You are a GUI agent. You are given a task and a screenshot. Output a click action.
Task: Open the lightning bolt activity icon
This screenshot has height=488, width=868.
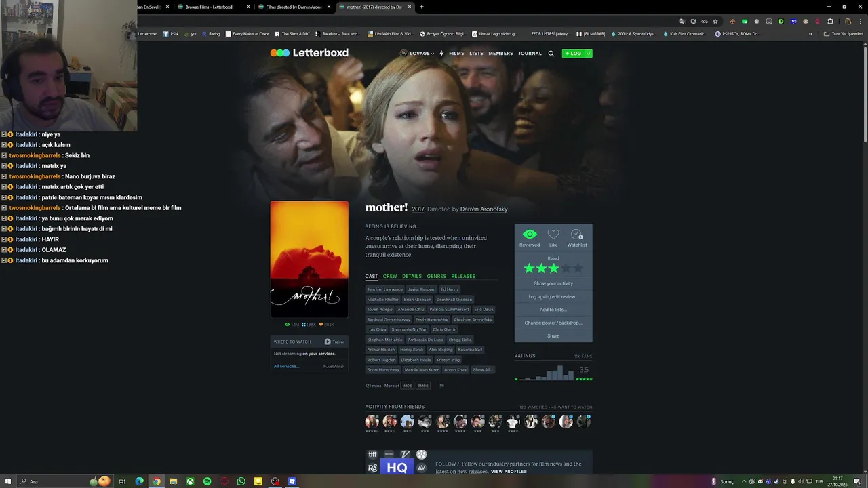click(441, 54)
